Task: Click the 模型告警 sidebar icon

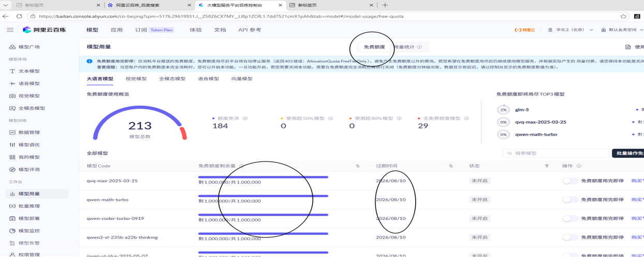Action: click(12, 243)
